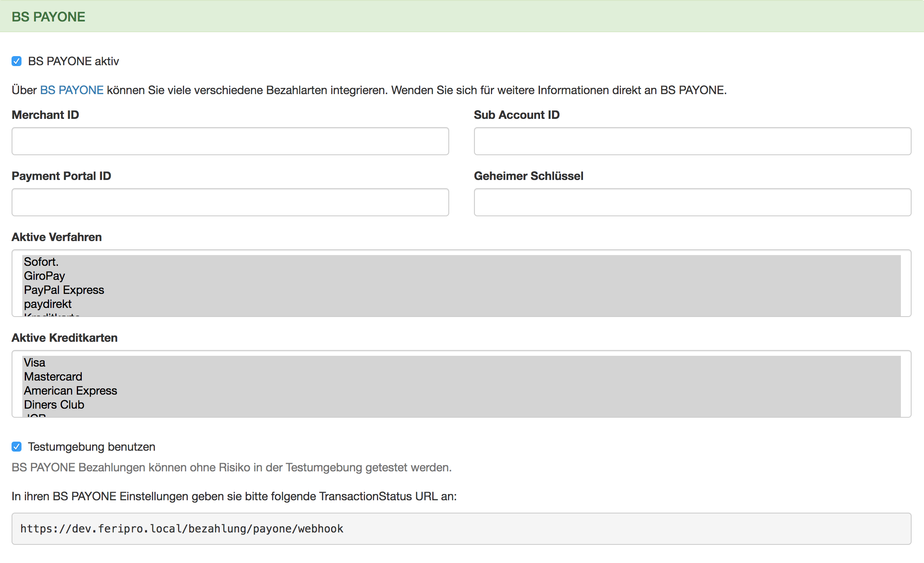924x563 pixels.
Task: Click the Merchant ID input field
Action: (230, 141)
